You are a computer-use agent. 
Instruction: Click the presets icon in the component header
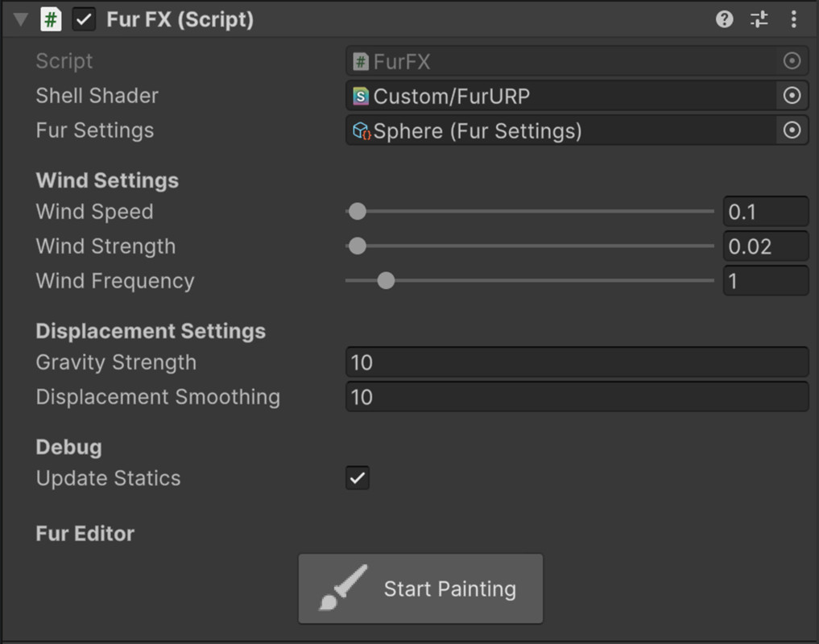click(x=759, y=19)
